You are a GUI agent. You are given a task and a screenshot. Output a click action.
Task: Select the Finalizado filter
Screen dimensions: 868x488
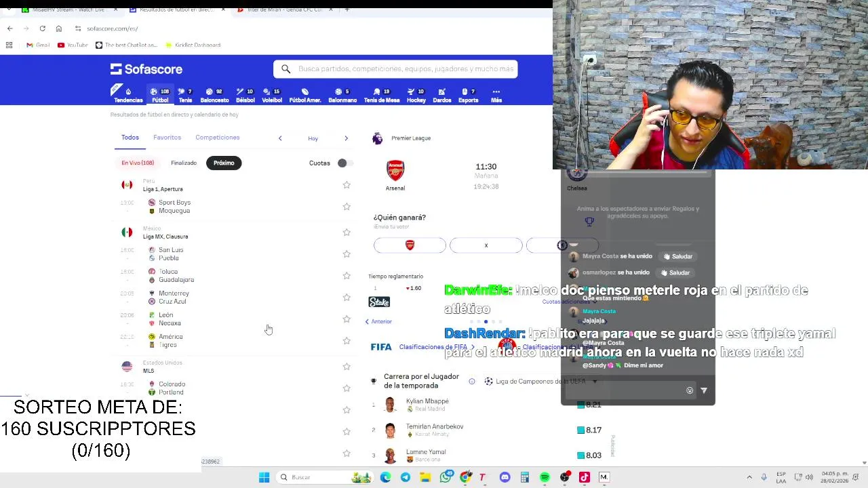point(184,163)
